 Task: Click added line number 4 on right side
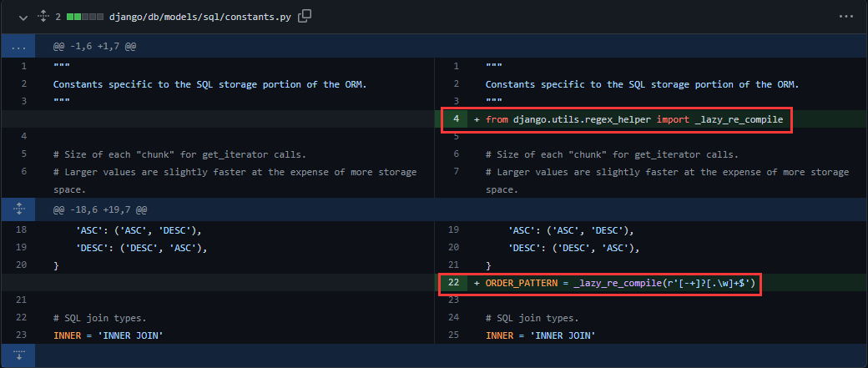click(x=457, y=119)
